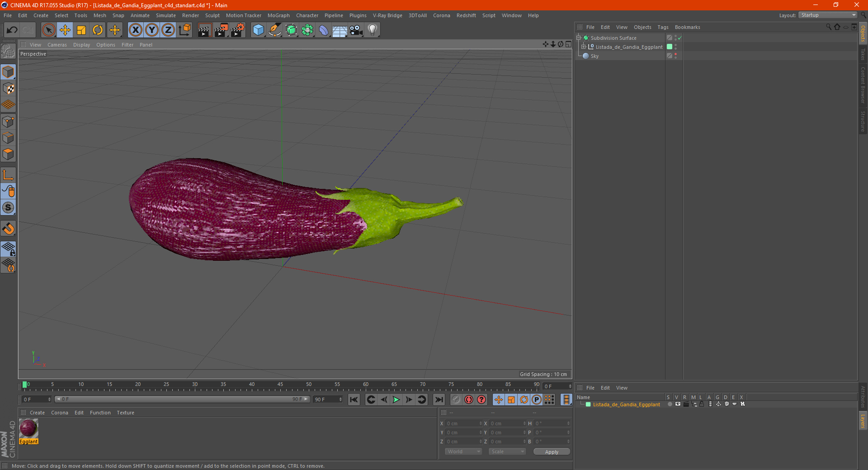Open the Render menu

pyautogui.click(x=190, y=15)
